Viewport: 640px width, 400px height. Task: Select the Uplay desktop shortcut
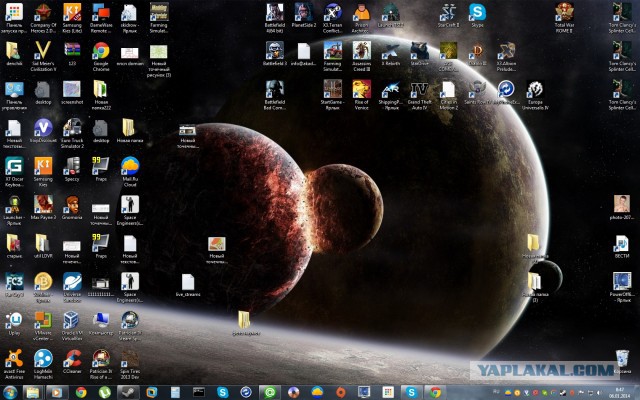(14, 323)
